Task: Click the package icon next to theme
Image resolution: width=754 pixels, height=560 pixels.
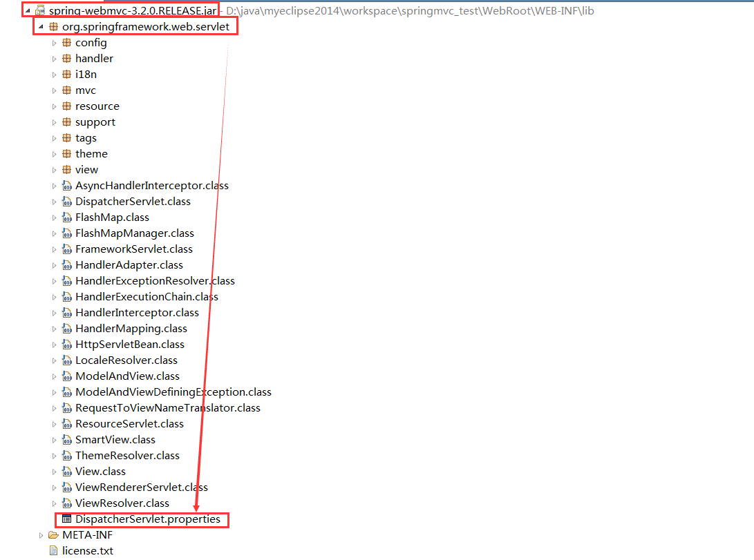Action: click(67, 154)
